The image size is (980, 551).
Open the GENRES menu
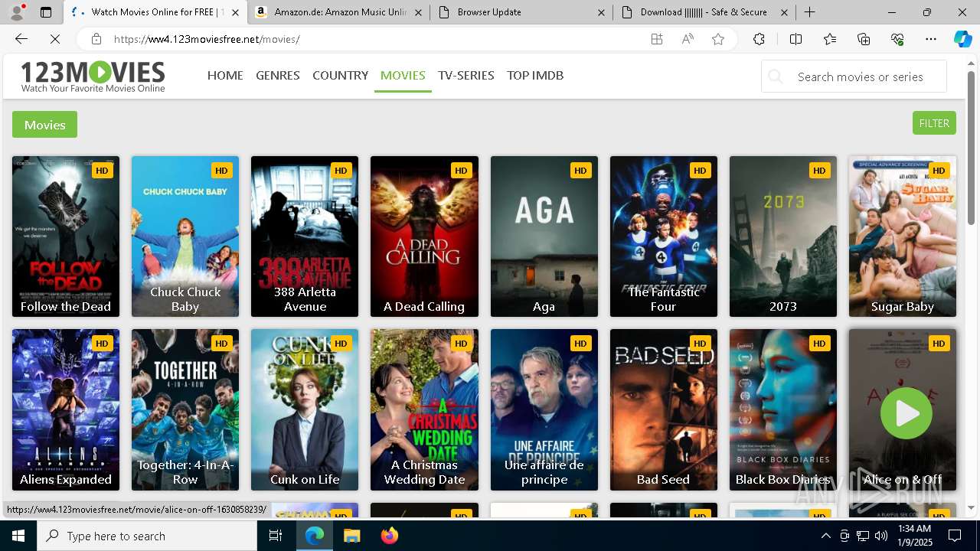tap(278, 75)
